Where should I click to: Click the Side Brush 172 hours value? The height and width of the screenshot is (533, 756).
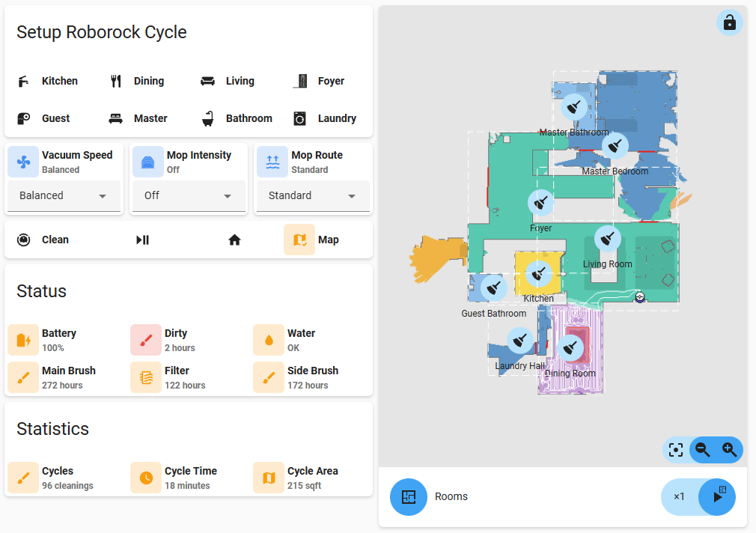[308, 386]
